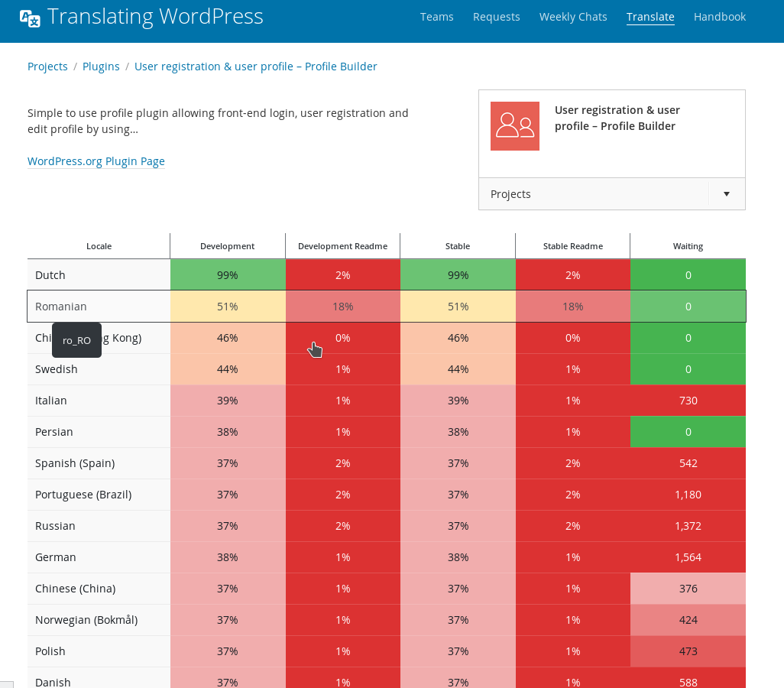Click Italian Waiting 730 cell
This screenshot has width=784, height=688.
coord(688,401)
